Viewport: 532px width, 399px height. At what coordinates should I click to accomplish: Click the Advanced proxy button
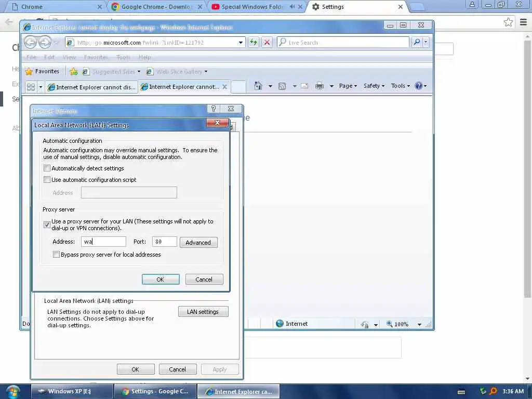(x=198, y=242)
